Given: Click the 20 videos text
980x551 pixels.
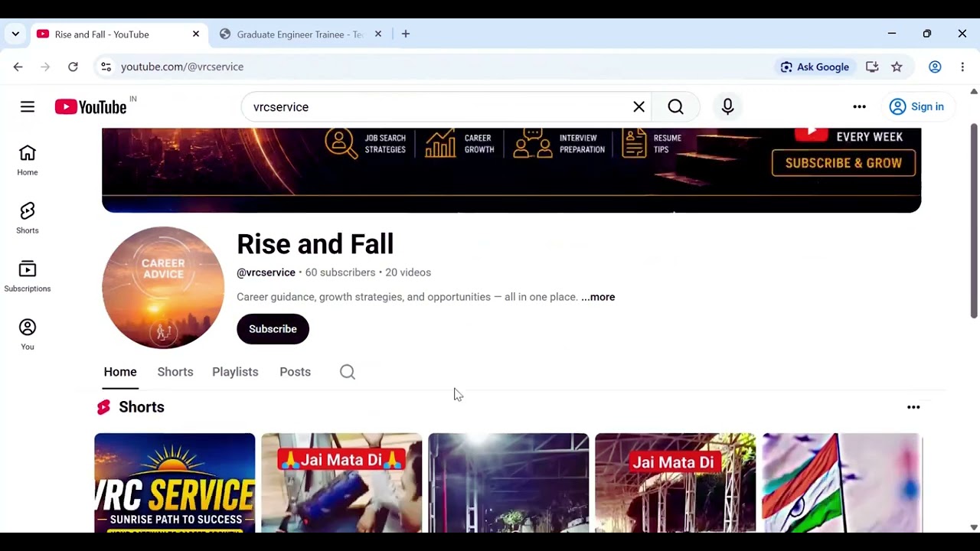Looking at the screenshot, I should (408, 272).
